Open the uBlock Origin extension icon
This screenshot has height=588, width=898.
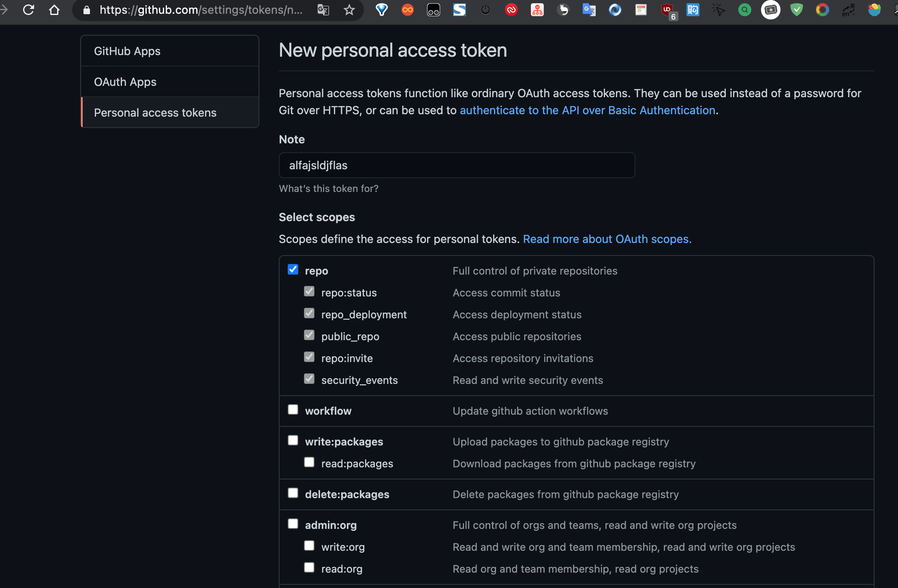667,10
